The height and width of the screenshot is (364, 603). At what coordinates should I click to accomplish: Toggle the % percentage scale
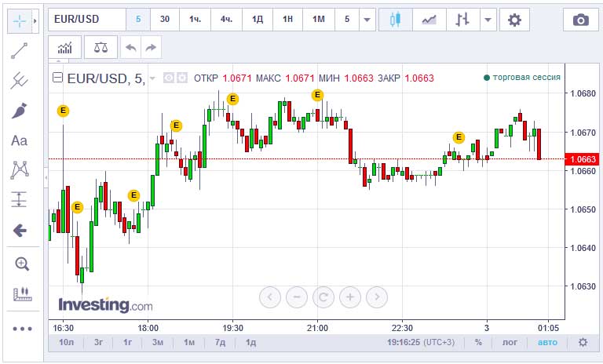pos(478,342)
